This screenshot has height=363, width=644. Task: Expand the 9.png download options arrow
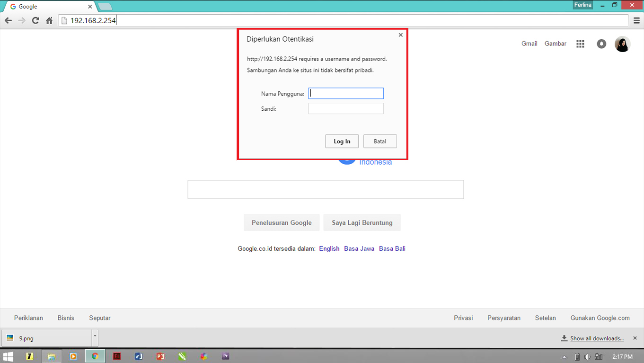pos(95,338)
